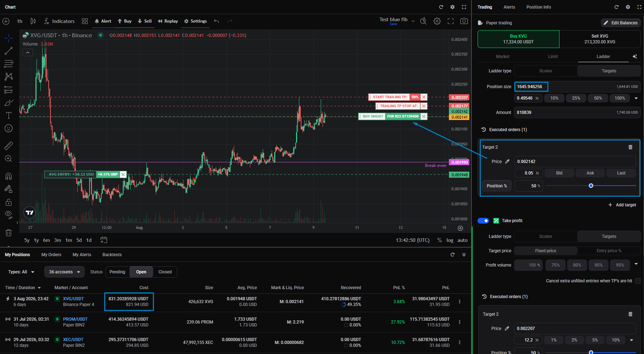Image resolution: width=644 pixels, height=354 pixels.
Task: Open the emoji sticker tool
Action: [x=9, y=128]
